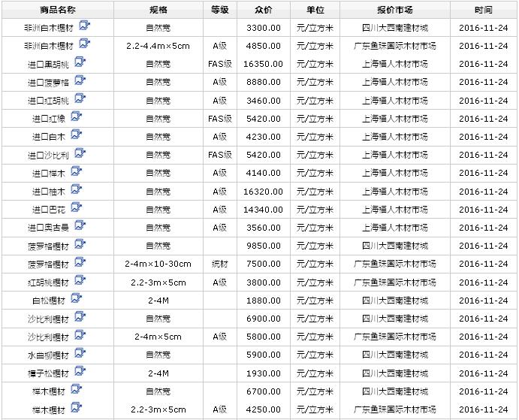View chart icon beside 进口巴花
This screenshot has height=420, width=519.
point(76,207)
